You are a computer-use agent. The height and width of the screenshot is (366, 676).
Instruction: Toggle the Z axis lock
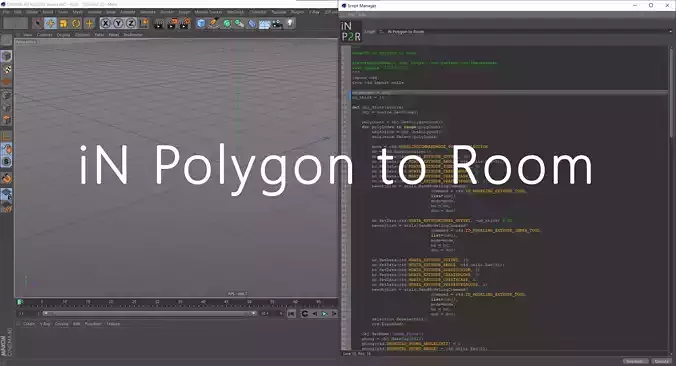(131, 23)
